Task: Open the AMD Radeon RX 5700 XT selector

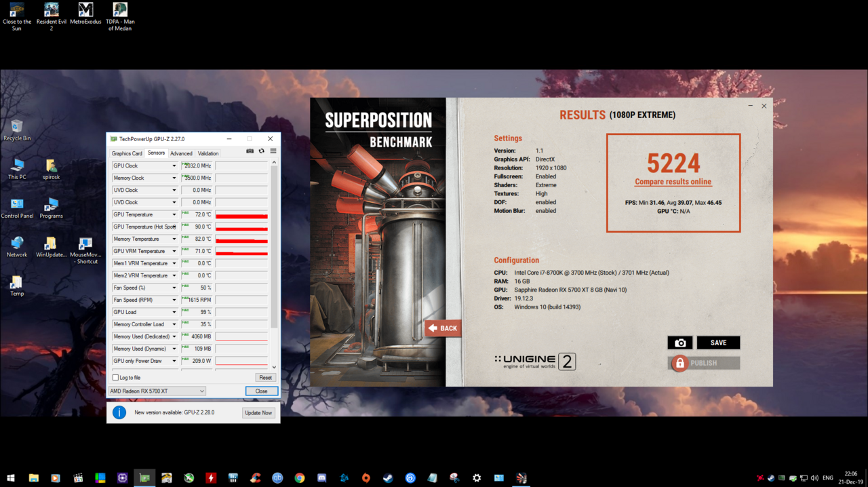Action: [157, 391]
